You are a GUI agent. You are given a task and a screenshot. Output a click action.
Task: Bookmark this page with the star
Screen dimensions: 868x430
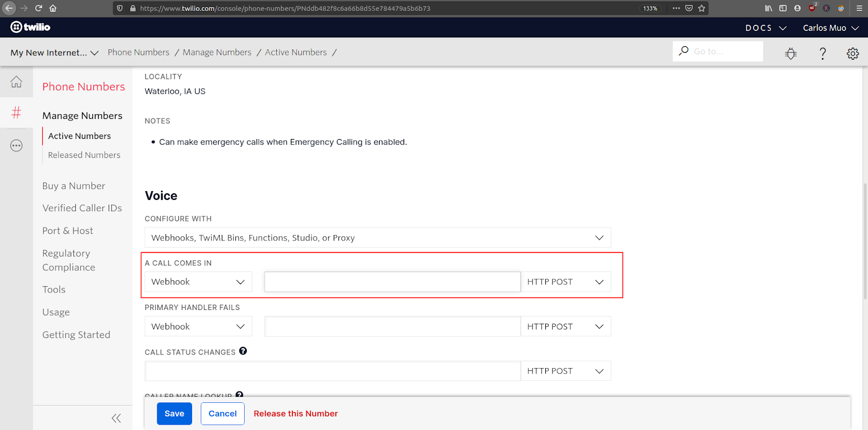pyautogui.click(x=701, y=8)
